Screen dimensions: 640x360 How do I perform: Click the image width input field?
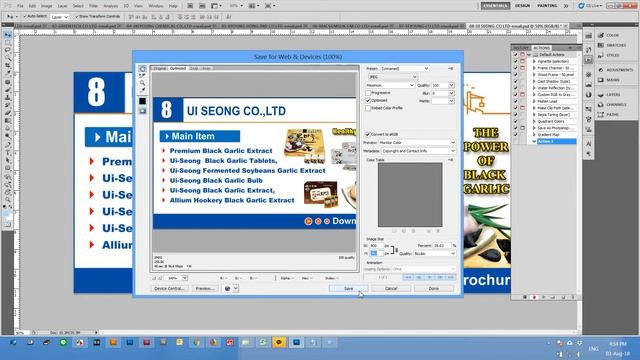376,246
